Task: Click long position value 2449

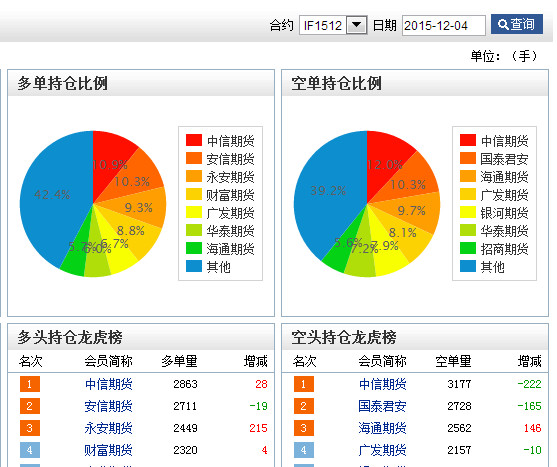Action: (185, 428)
